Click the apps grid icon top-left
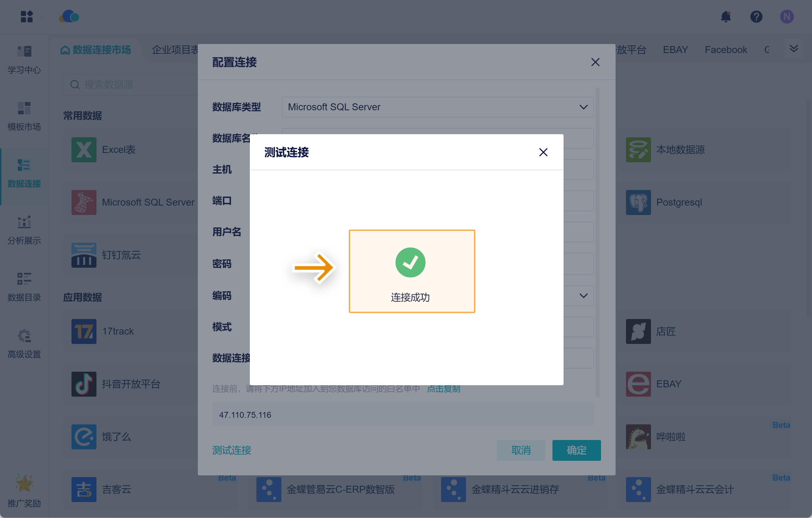812x518 pixels. [26, 17]
